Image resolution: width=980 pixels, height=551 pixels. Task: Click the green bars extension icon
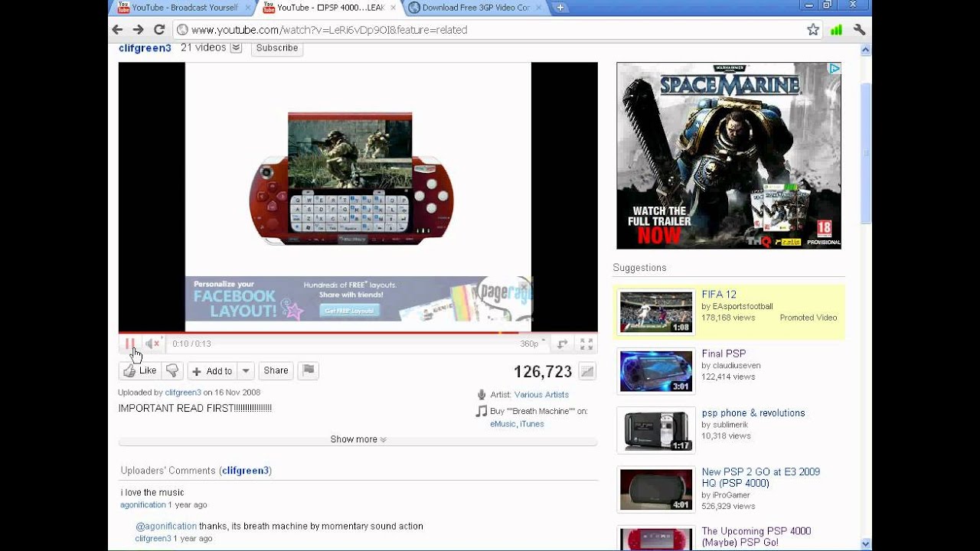836,30
